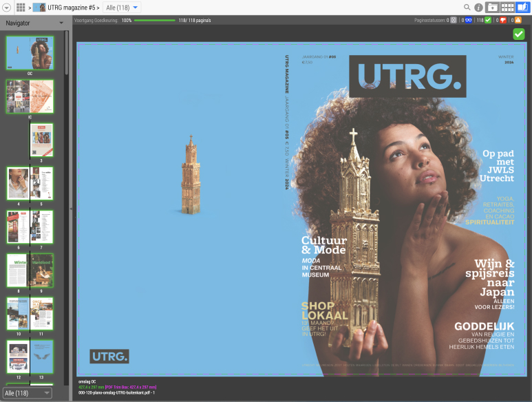Click the file name '000-120-plano-omslag-UTRG-buitenkant.pdf - 1'
Viewport: 532px width, 402px height.
tap(117, 392)
